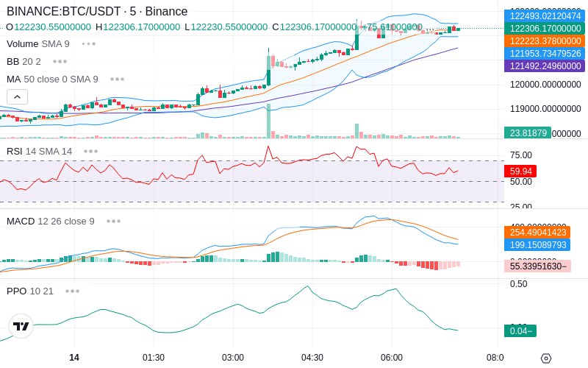Click the 06:00 time axis label

pos(392,358)
